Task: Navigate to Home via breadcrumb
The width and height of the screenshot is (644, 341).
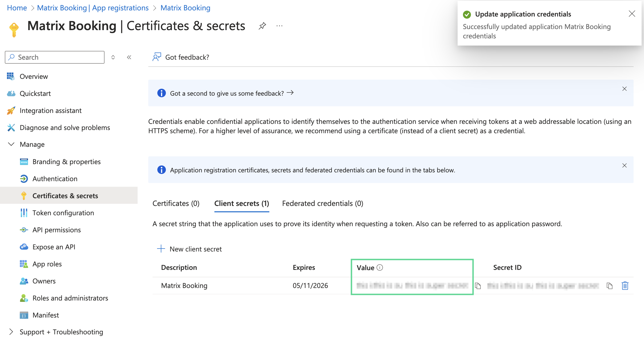Action: pos(17,8)
